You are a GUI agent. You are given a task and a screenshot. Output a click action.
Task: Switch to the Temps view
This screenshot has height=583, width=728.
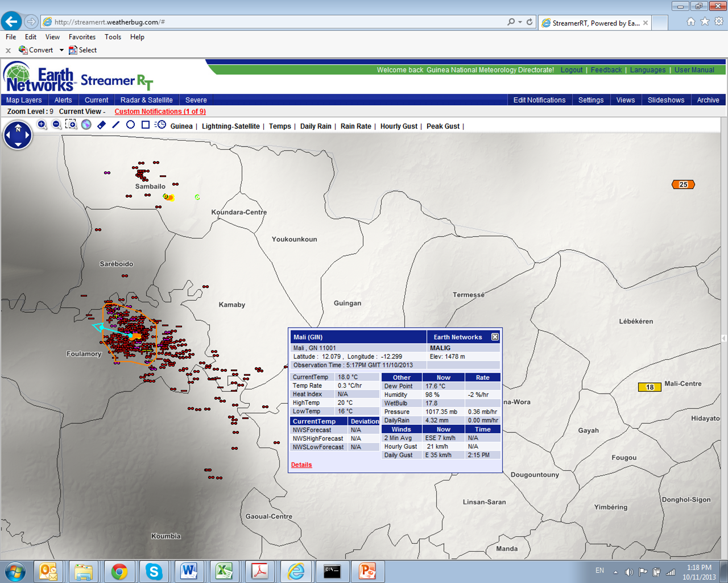click(x=280, y=126)
